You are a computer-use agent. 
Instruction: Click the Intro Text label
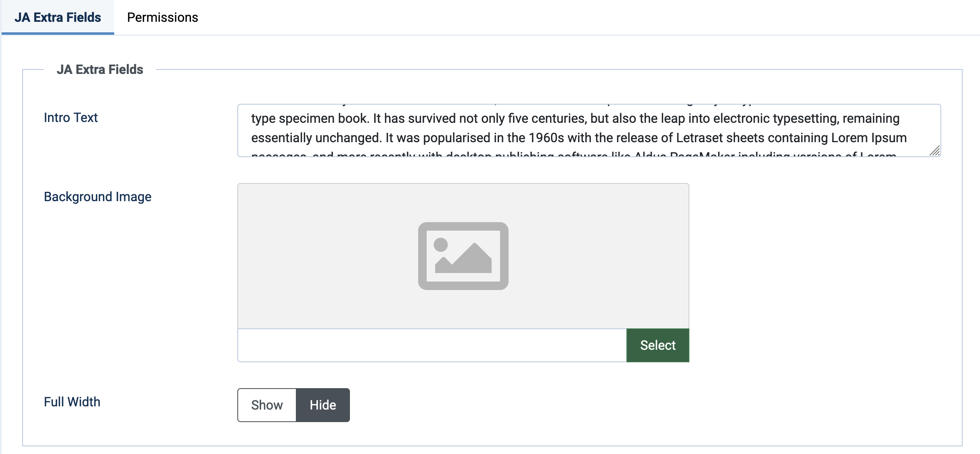tap(71, 118)
